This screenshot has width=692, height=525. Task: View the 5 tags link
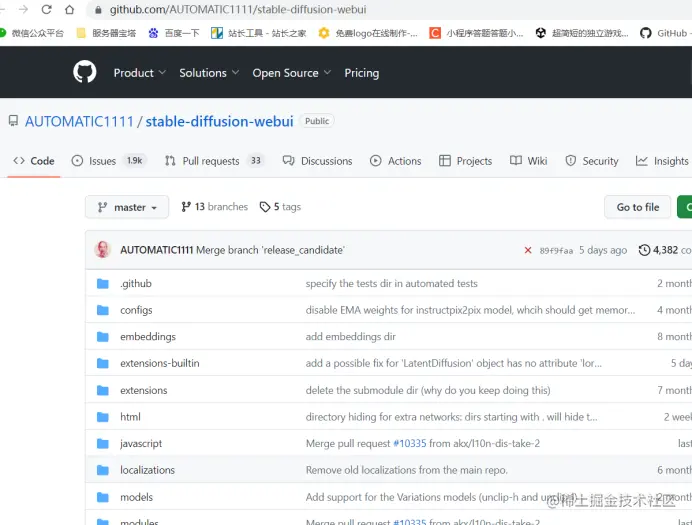(280, 207)
